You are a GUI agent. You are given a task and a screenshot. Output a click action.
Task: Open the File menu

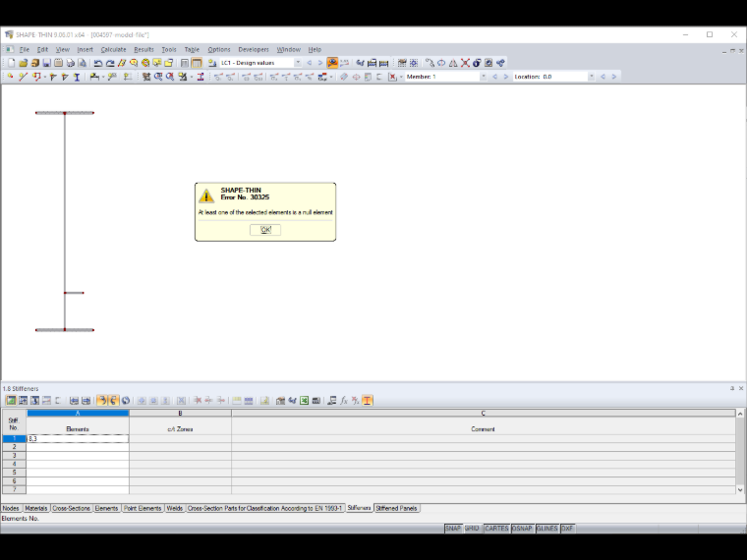point(25,49)
